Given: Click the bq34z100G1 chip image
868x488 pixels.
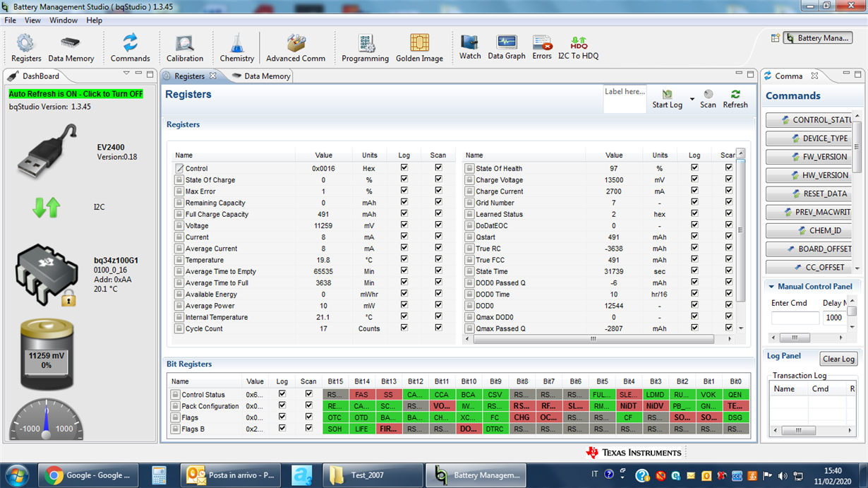Looking at the screenshot, I should click(x=47, y=275).
